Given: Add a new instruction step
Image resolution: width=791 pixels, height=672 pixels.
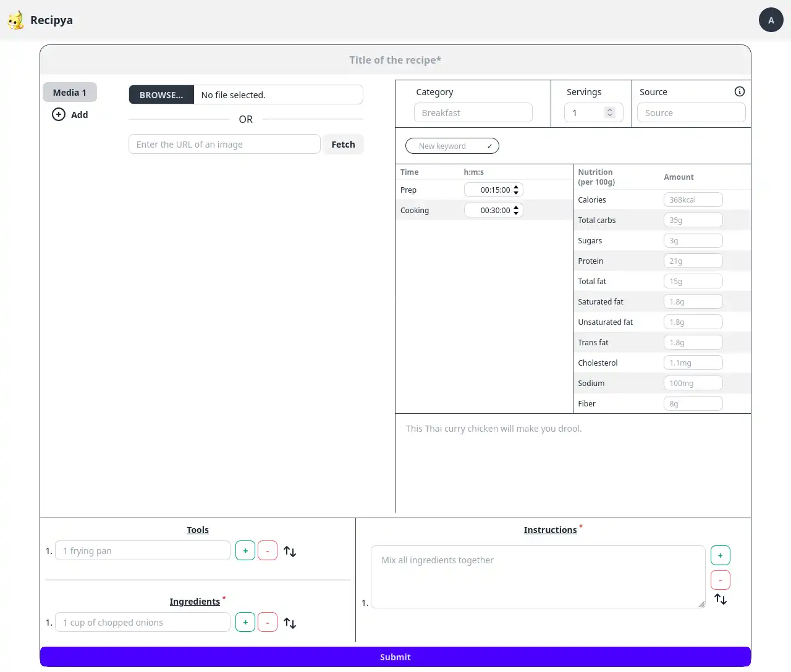Looking at the screenshot, I should coord(720,556).
